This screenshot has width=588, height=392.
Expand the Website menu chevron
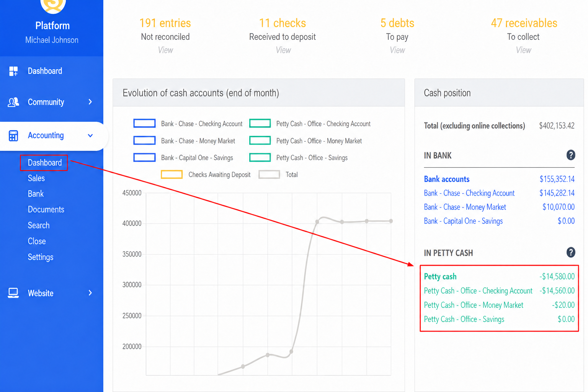coord(90,293)
